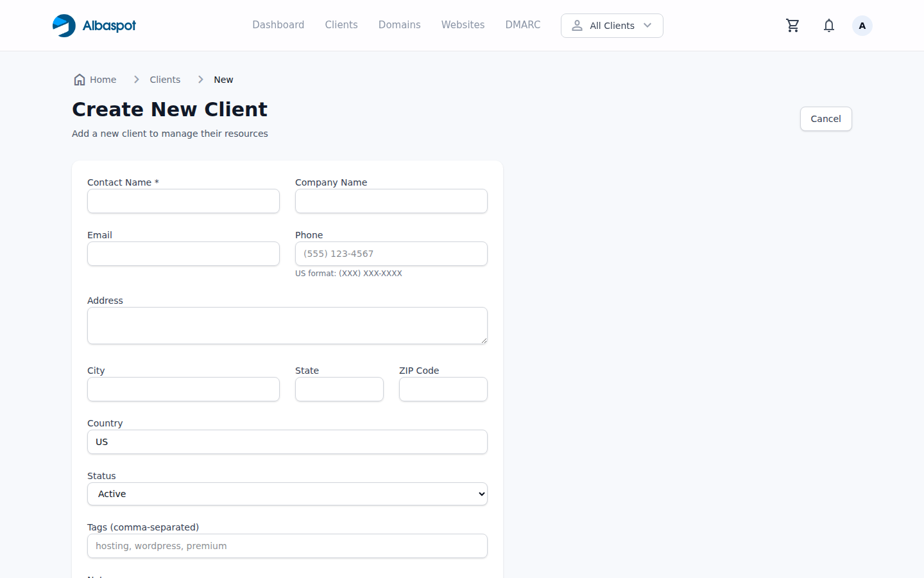The image size is (924, 578).
Task: Open the account avatar menu
Action: point(862,25)
